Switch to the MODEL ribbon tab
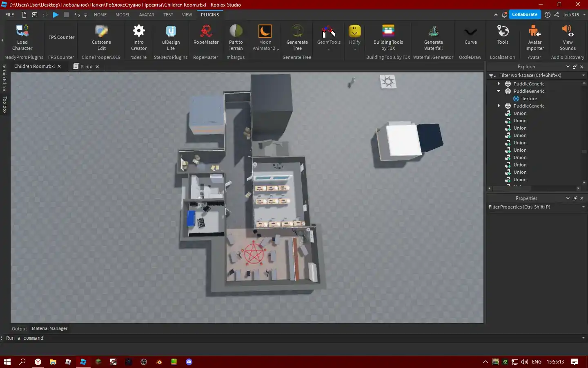This screenshot has width=588, height=368. (x=122, y=15)
